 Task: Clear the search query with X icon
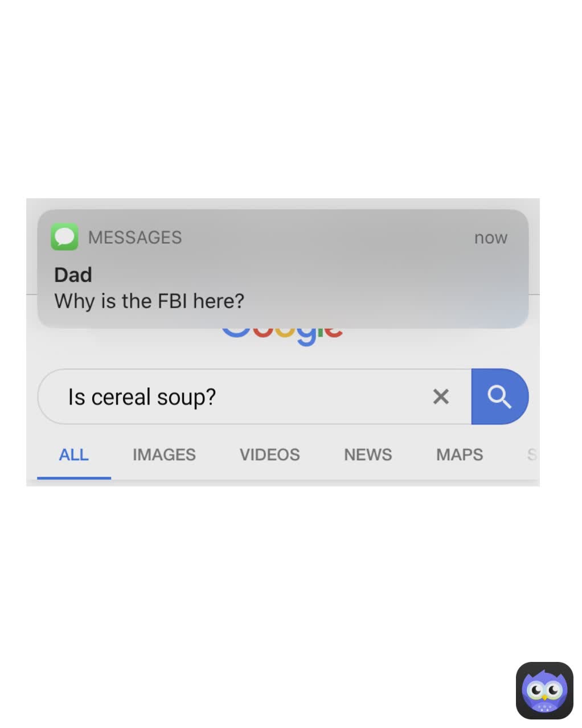coord(441,396)
